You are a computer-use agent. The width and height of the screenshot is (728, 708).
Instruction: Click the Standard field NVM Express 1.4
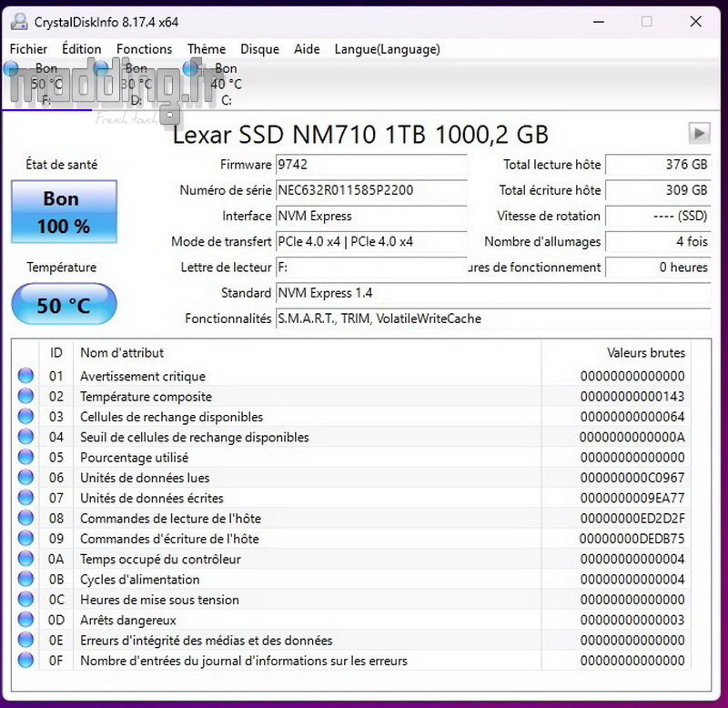click(493, 293)
